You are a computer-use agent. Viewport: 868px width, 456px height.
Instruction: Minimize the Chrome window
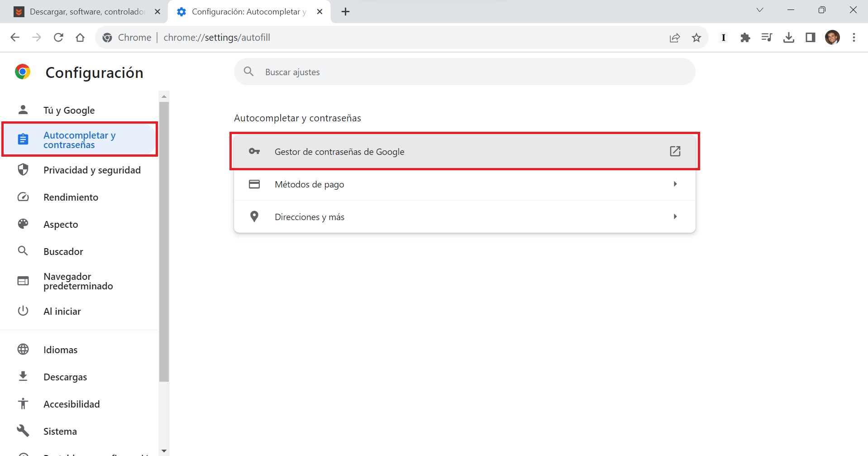(x=791, y=10)
